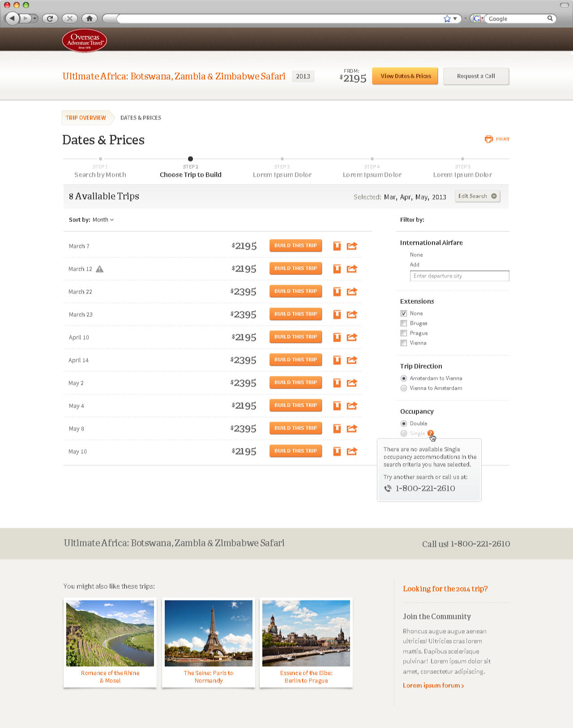Click the share icon for March 22 trip

(352, 291)
